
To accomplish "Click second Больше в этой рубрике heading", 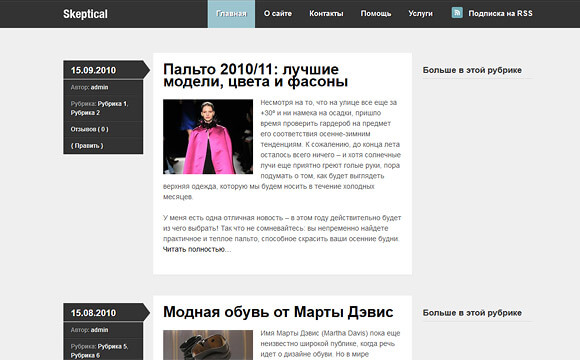I will [472, 313].
